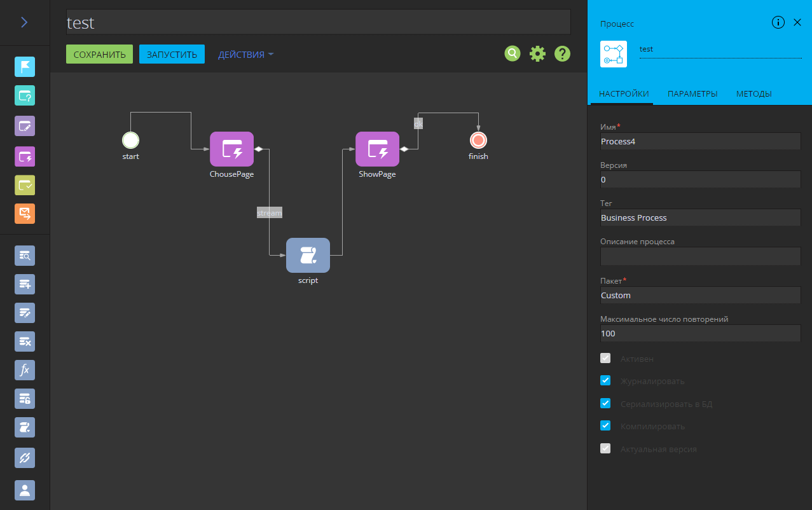
Task: Expand the left element palette chevron
Action: (x=24, y=22)
